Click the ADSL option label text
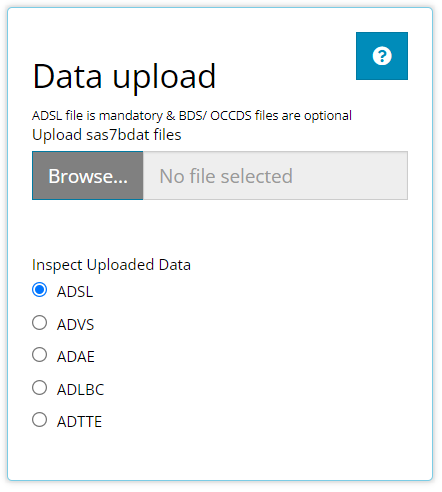The height and width of the screenshot is (492, 442). 75,292
